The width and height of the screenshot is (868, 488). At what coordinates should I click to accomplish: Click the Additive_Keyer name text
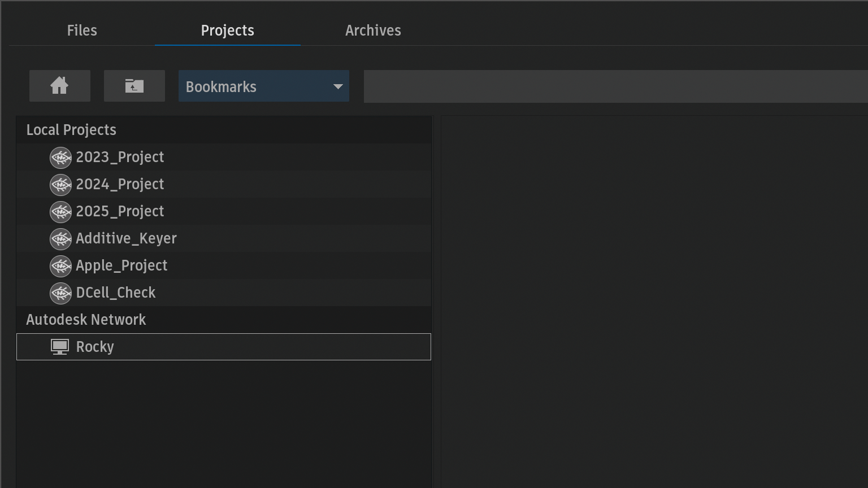pyautogui.click(x=126, y=238)
